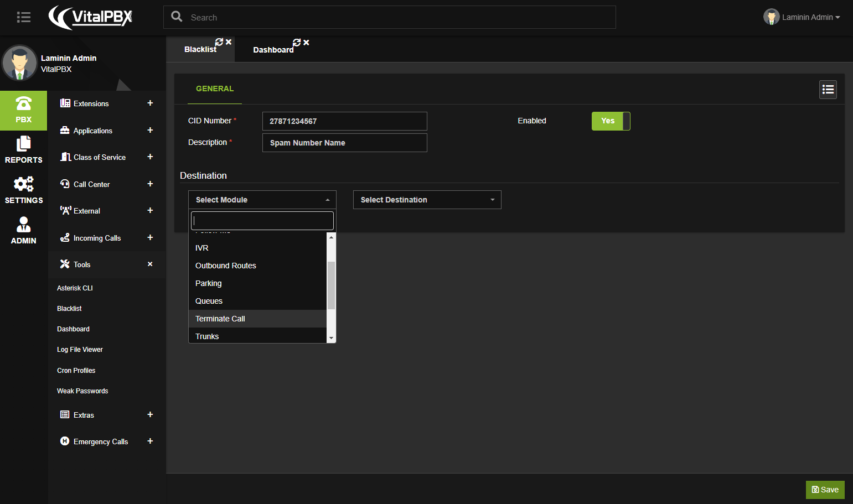Save the blacklist entry
The width and height of the screenshot is (853, 504).
click(x=825, y=490)
